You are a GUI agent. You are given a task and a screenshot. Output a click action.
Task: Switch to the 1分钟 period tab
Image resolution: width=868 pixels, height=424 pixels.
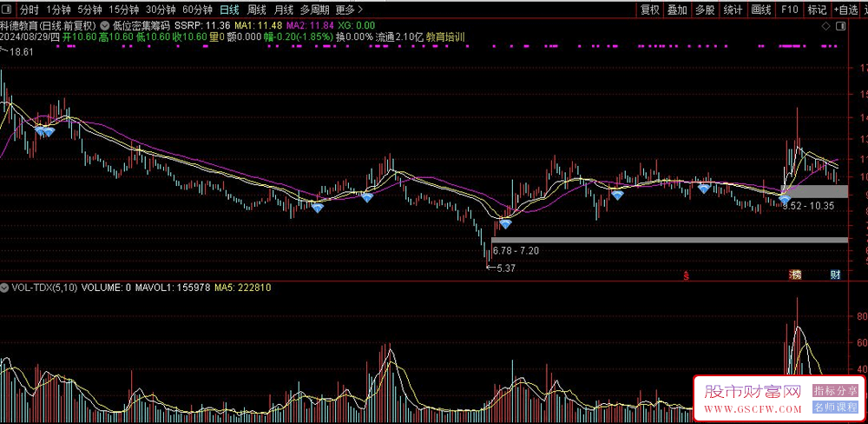58,10
